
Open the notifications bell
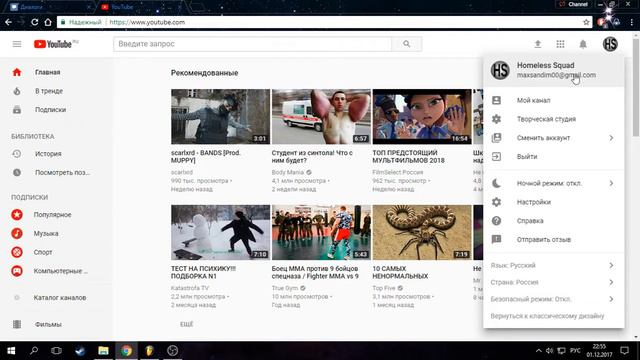click(x=583, y=44)
